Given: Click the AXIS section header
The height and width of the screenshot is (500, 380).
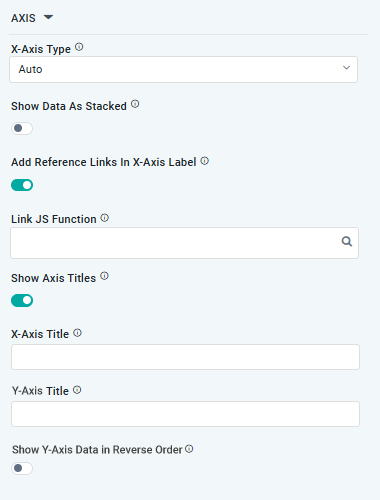Looking at the screenshot, I should (x=23, y=18).
